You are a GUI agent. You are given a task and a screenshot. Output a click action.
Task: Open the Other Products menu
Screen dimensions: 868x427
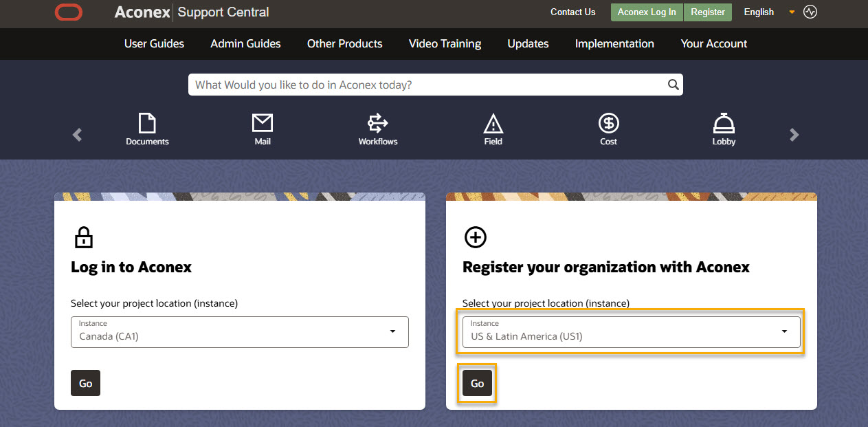coord(344,43)
